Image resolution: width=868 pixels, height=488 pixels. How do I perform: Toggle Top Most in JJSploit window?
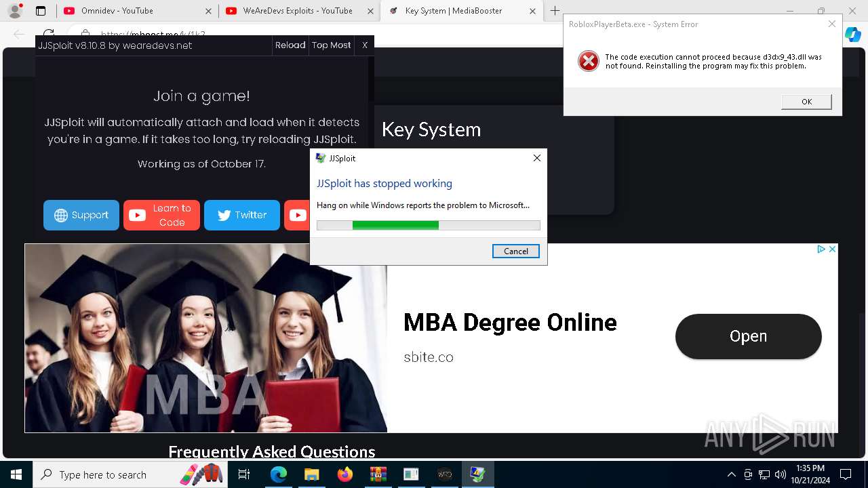click(331, 45)
